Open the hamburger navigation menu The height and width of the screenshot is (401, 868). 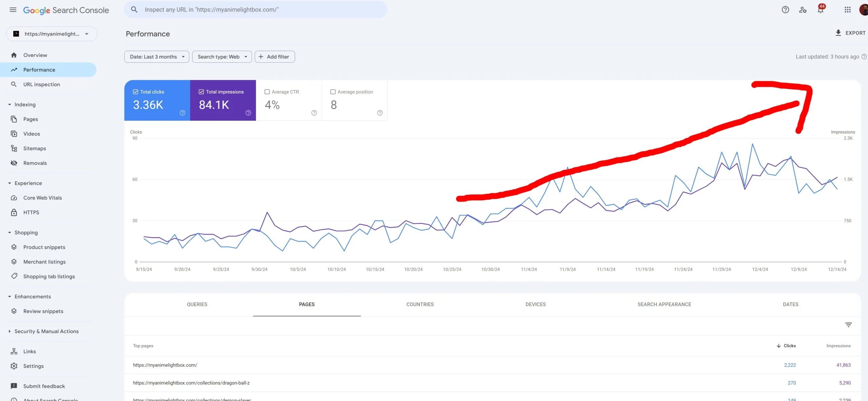pyautogui.click(x=13, y=9)
